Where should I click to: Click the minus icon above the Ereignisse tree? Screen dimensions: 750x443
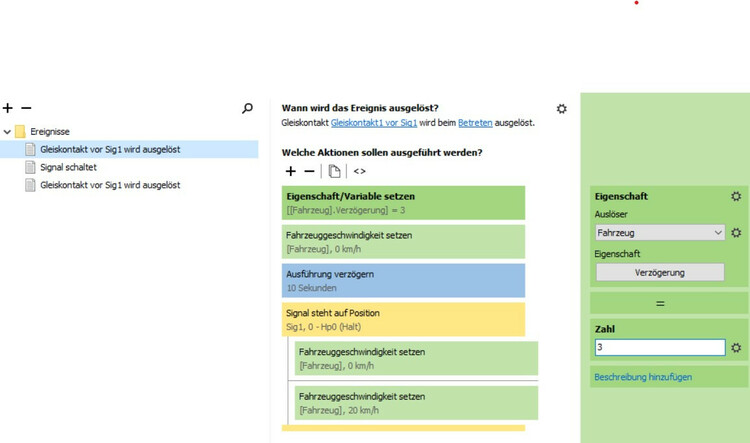26,108
